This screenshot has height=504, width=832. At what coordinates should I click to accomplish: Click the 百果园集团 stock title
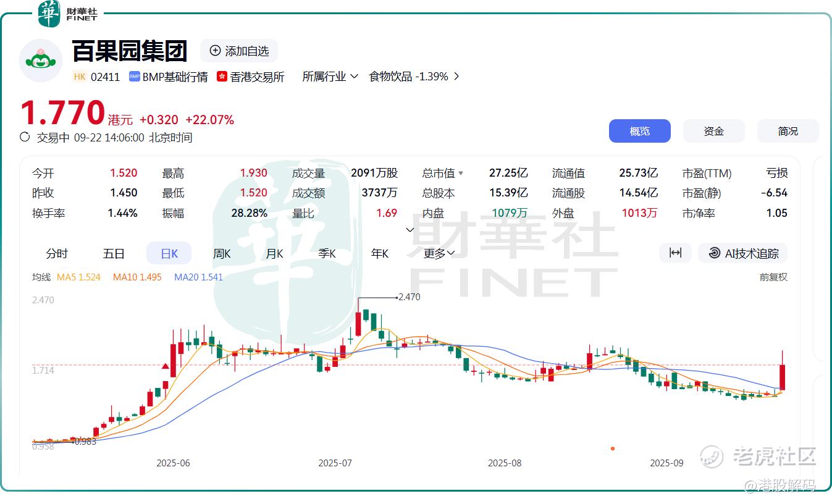(x=130, y=51)
